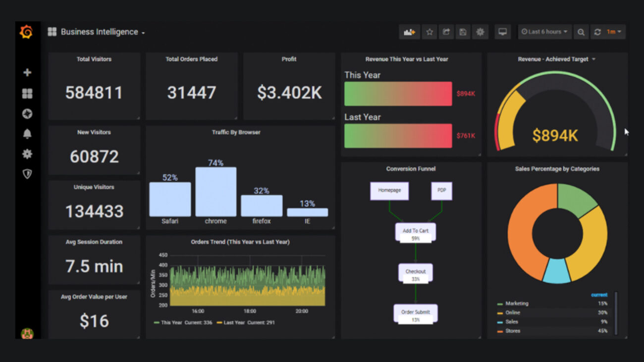Open the Business Intelligence dashboard dropdown

143,32
